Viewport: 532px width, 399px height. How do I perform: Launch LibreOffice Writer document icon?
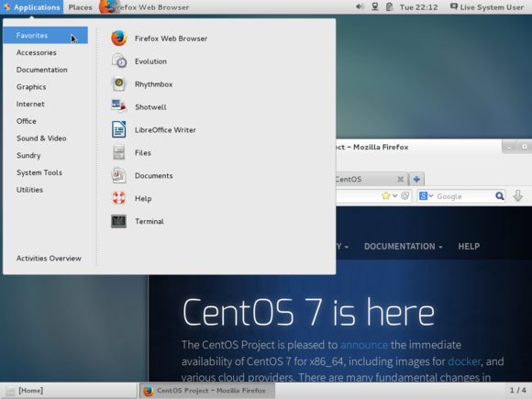[x=118, y=129]
